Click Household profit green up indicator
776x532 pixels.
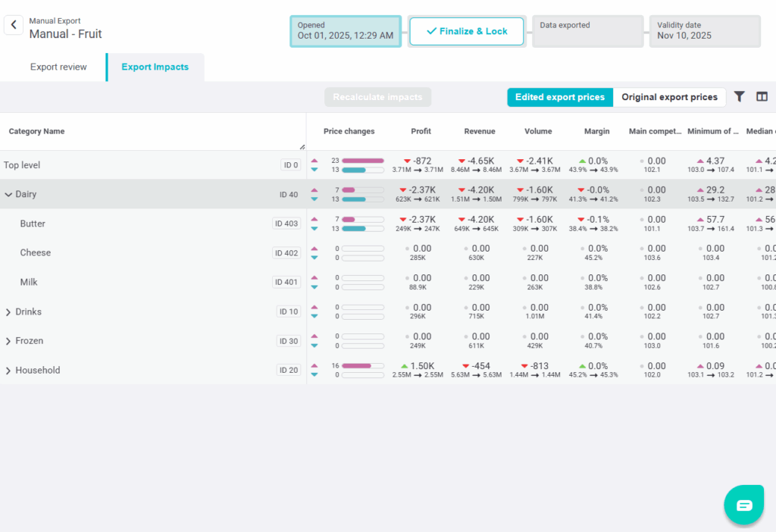coord(405,366)
